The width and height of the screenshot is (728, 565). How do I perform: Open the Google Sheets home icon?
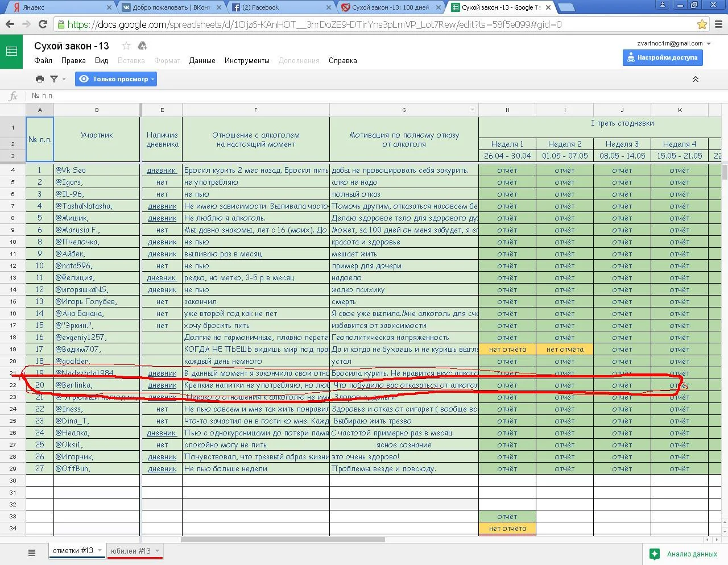(11, 52)
